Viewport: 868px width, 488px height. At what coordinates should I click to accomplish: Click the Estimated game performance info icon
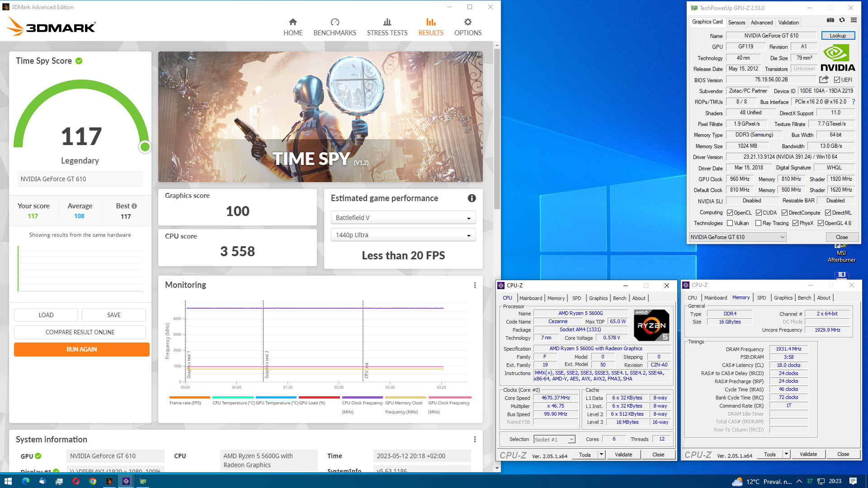[x=472, y=198]
